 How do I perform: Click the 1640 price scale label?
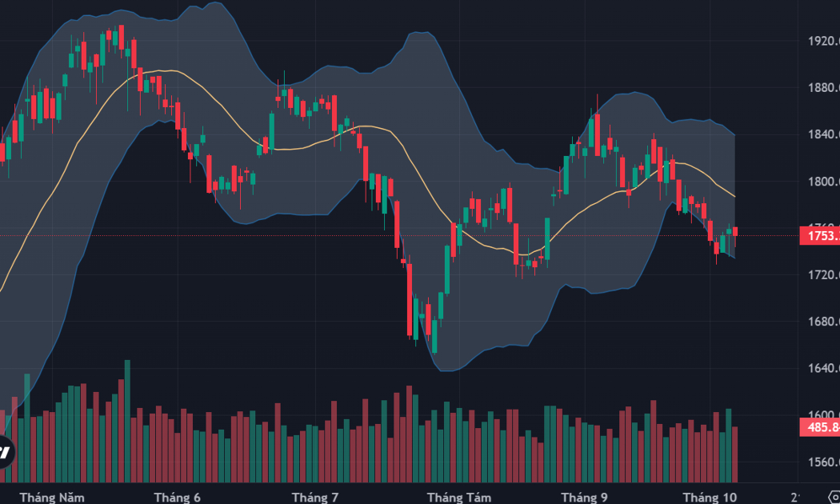[x=823, y=368]
